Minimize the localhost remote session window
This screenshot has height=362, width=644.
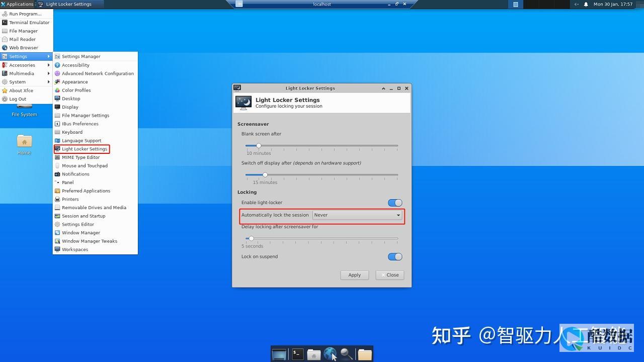(389, 4)
